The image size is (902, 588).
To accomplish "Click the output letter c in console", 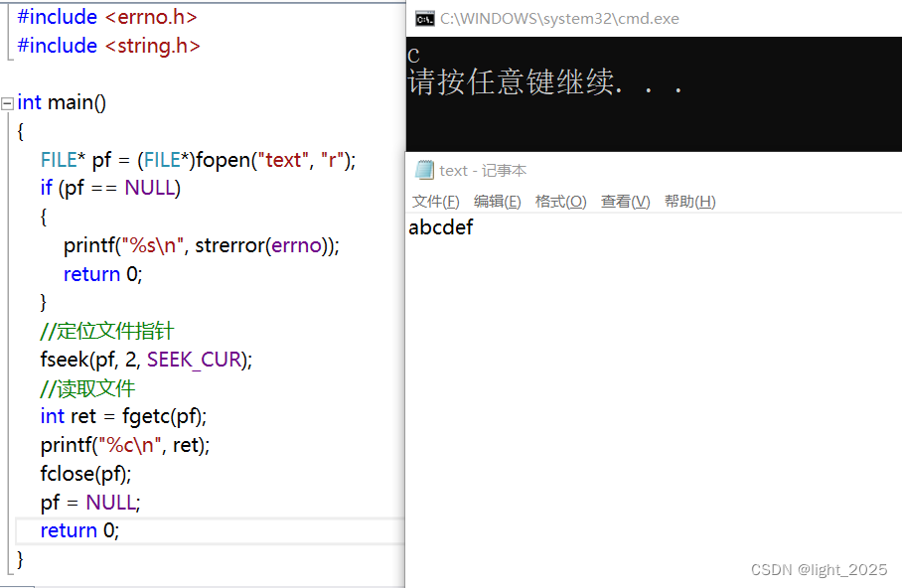I will coord(413,56).
